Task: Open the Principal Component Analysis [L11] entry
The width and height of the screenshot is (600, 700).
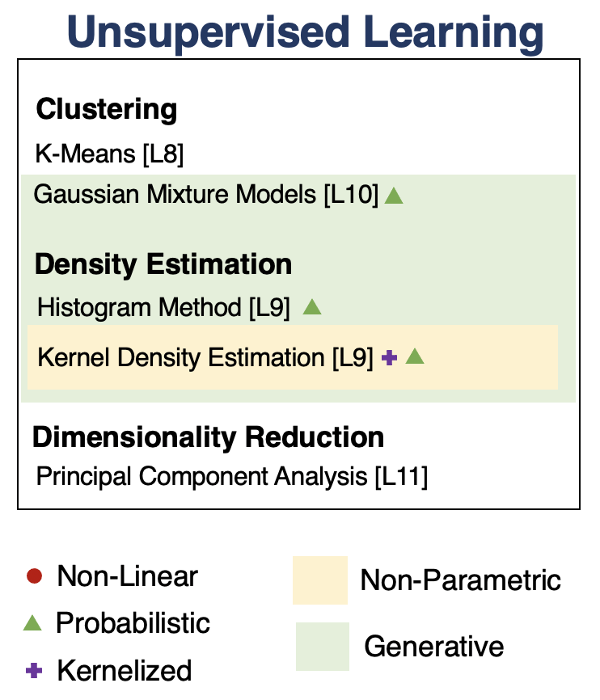Action: pyautogui.click(x=232, y=476)
